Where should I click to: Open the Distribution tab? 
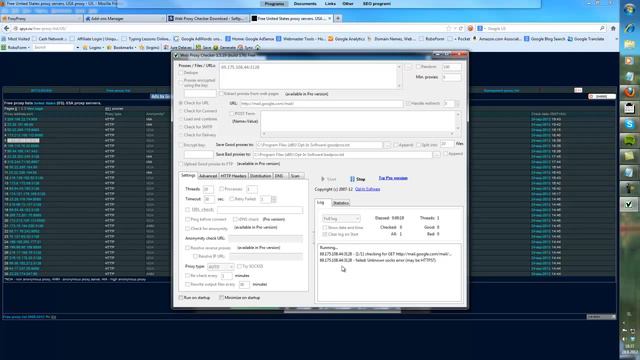pyautogui.click(x=260, y=176)
